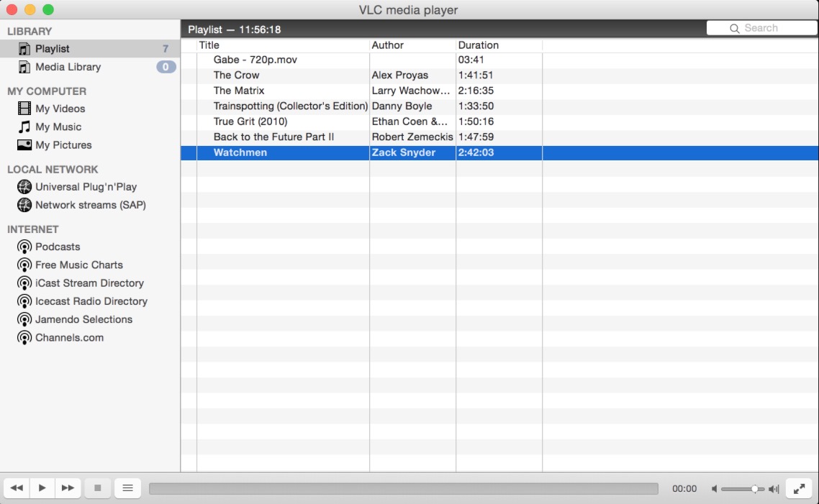Click the Playlist item count 7
The image size is (819, 504).
point(166,48)
